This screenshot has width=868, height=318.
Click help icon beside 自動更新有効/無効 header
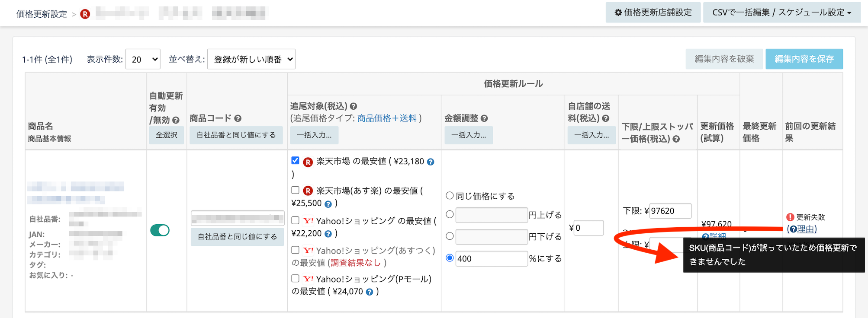[x=176, y=120]
